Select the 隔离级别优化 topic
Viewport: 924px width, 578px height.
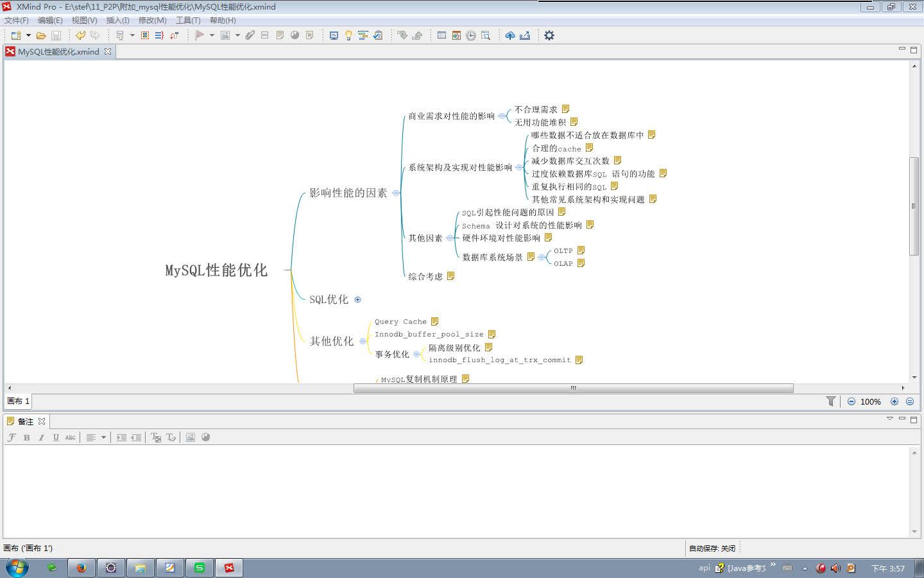click(454, 347)
